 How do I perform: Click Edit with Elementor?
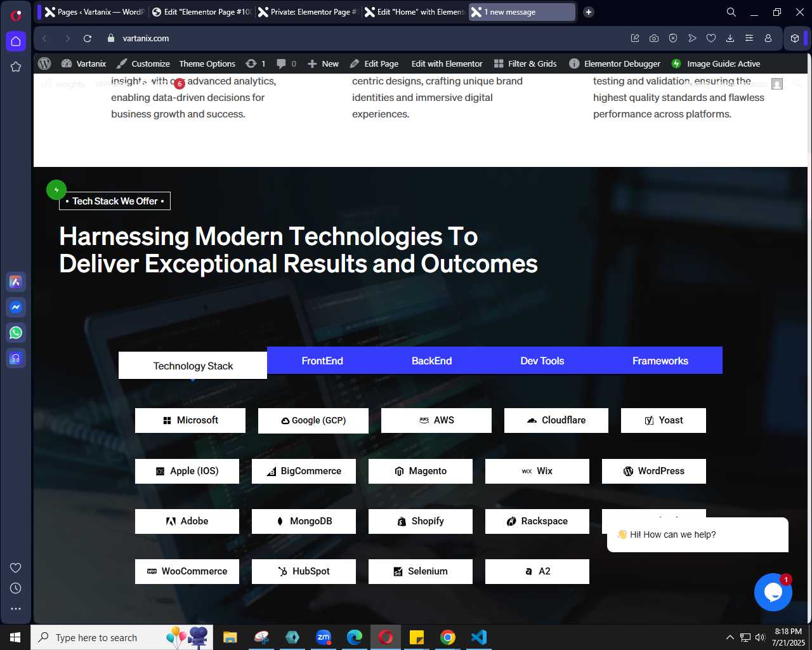447,63
